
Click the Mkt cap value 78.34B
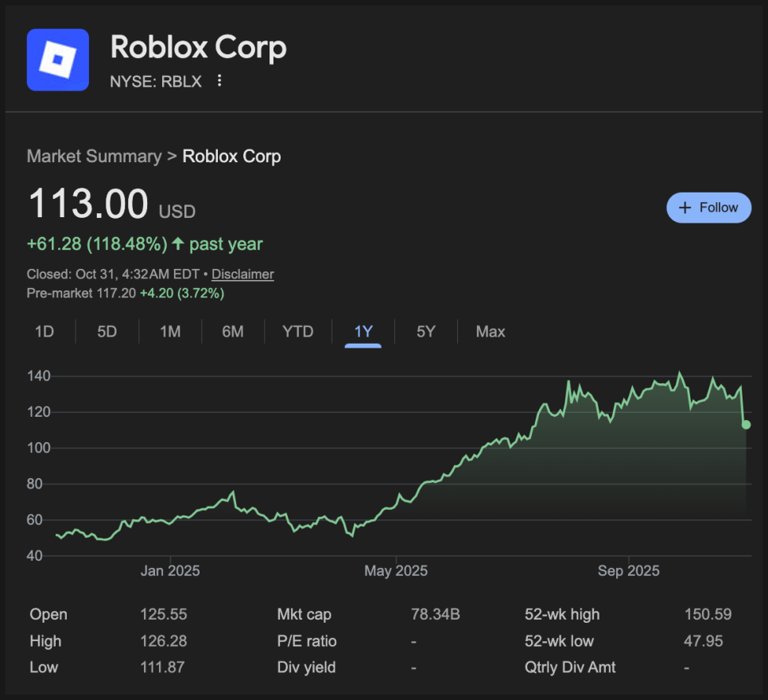[x=436, y=614]
